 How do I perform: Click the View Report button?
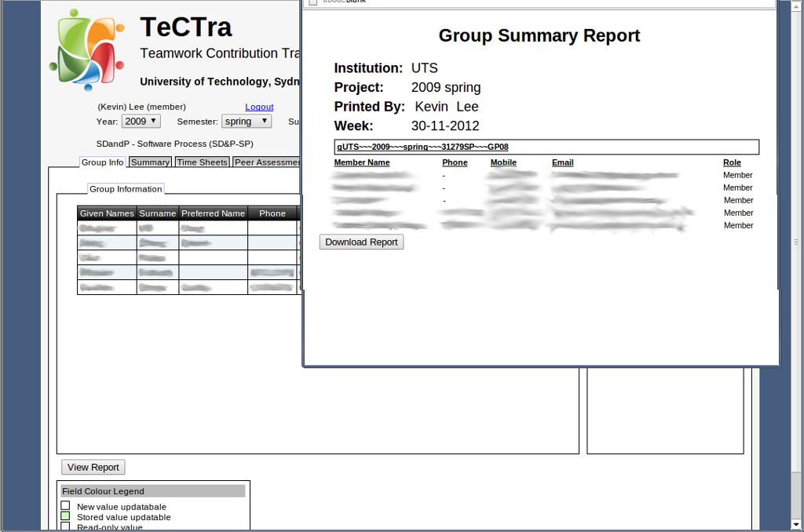93,468
